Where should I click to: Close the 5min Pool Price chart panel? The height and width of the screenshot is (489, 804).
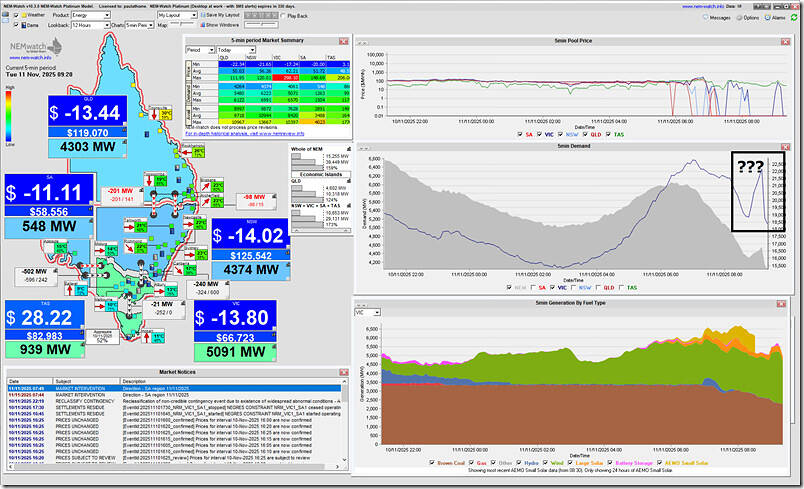click(x=792, y=42)
